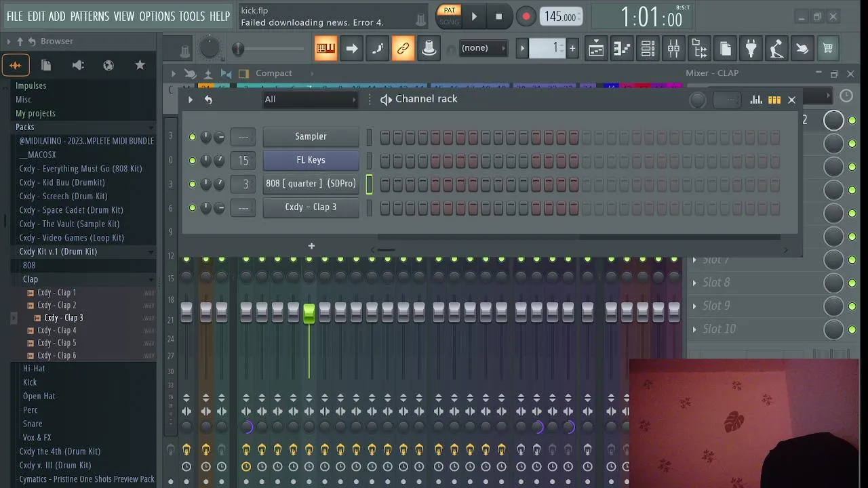The width and height of the screenshot is (868, 488).
Task: Select the FL Keys channel button
Action: (x=311, y=160)
